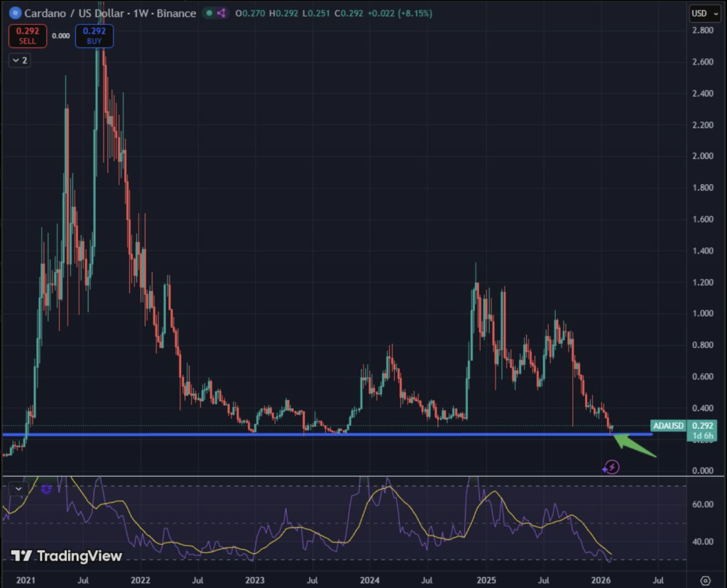The image size is (727, 588).
Task: Click the 2025 label on time axis
Action: [486, 580]
